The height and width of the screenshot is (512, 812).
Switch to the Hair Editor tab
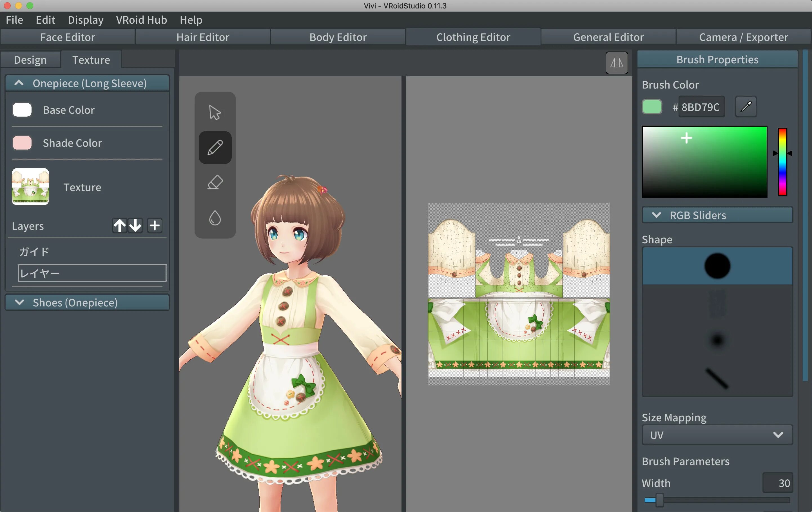(202, 37)
